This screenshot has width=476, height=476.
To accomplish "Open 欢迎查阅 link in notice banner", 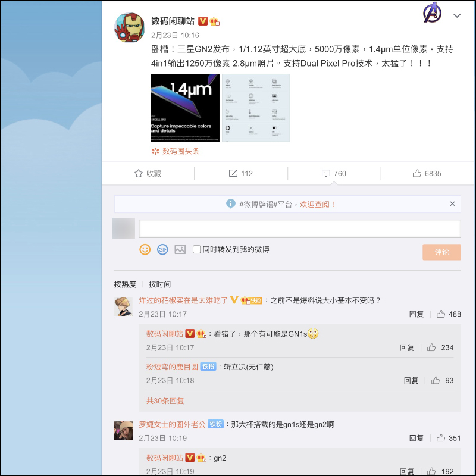I will point(317,204).
